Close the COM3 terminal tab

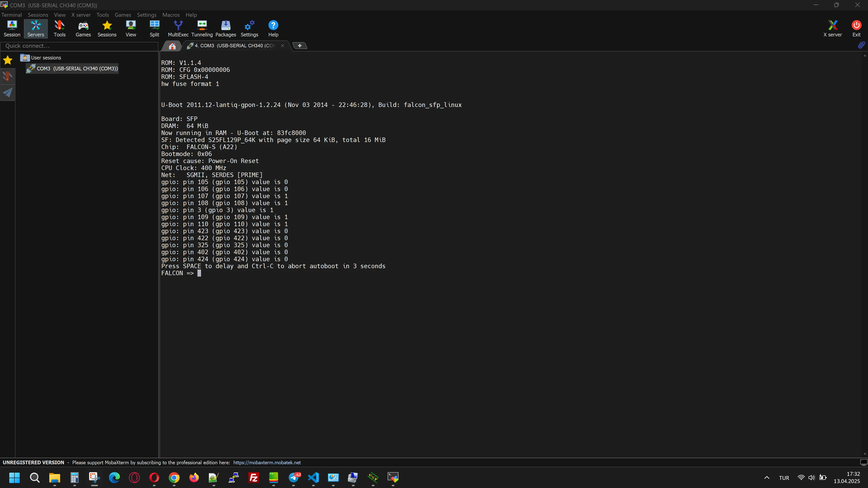283,45
